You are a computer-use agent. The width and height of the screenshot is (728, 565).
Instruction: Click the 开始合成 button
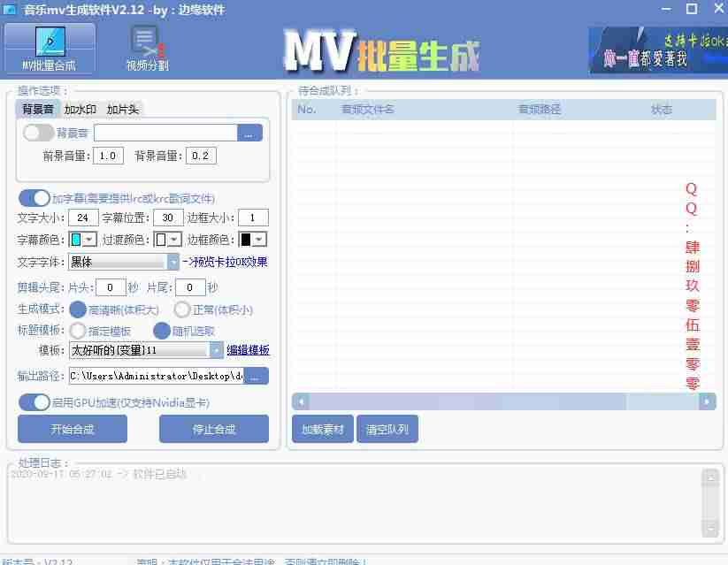point(73,429)
